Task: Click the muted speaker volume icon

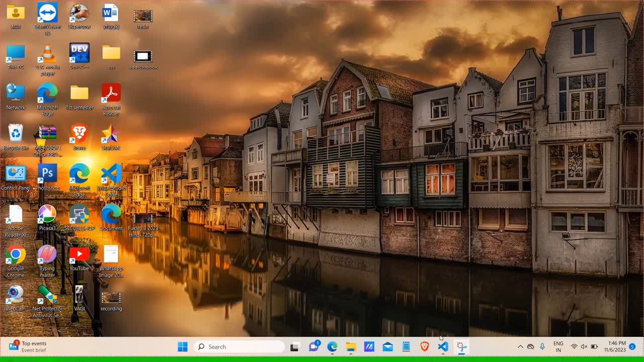Action: point(584,347)
